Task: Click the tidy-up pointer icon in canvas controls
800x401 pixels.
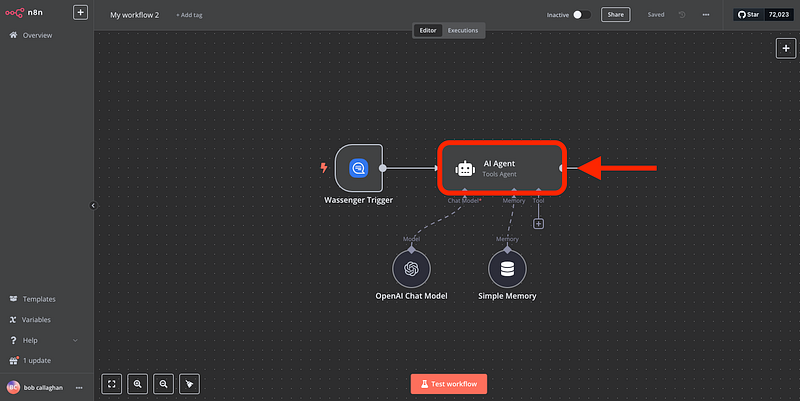Action: (189, 383)
